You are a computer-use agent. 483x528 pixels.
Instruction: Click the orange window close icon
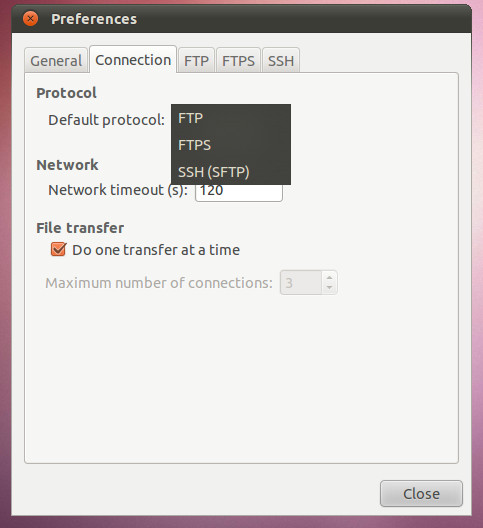tap(30, 19)
